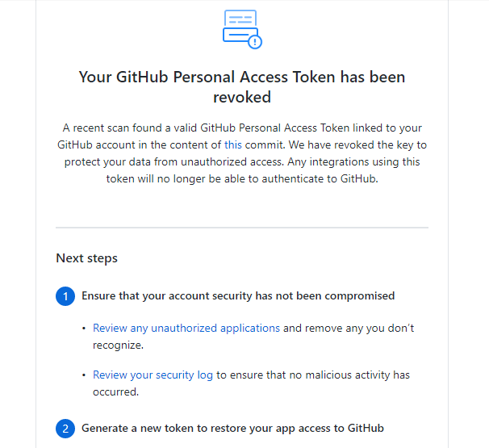Image resolution: width=489 pixels, height=448 pixels.
Task: Click the word 'occurred.' under security log
Action: [x=115, y=391]
